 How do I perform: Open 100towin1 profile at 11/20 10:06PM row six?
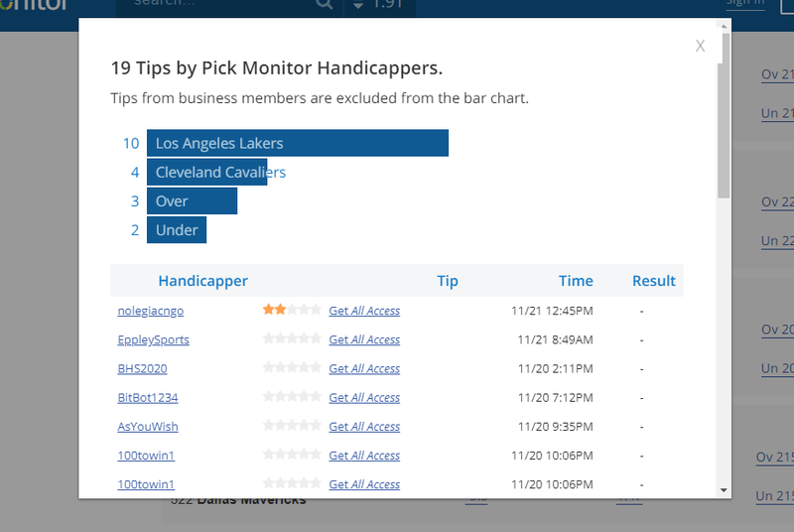pyautogui.click(x=146, y=455)
